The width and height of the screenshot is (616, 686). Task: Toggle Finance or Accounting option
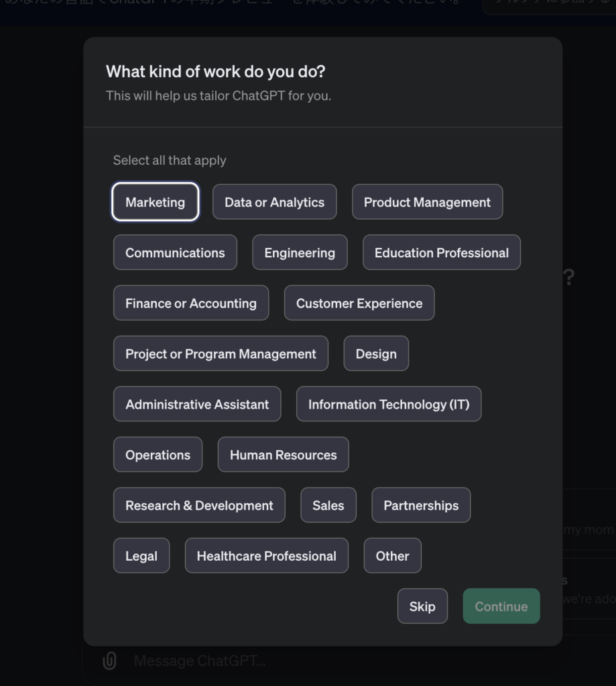pyautogui.click(x=191, y=303)
